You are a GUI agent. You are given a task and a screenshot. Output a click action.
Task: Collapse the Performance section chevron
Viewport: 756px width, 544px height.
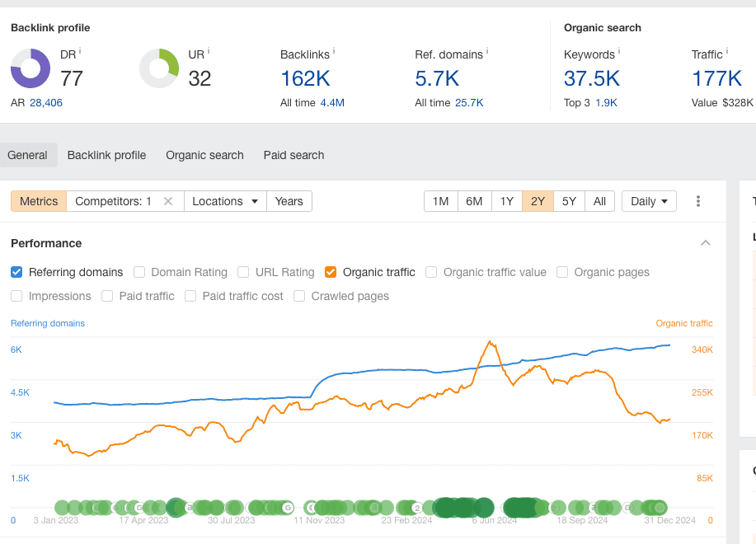tap(706, 243)
